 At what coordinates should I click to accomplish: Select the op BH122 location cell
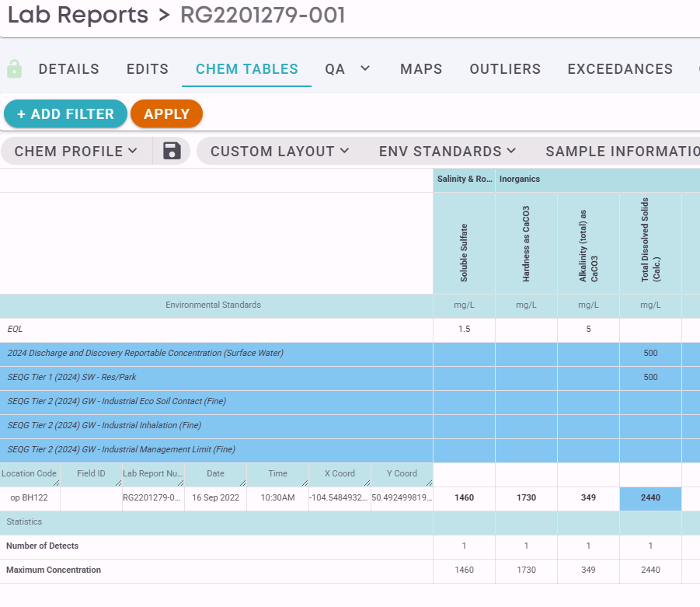pyautogui.click(x=30, y=497)
